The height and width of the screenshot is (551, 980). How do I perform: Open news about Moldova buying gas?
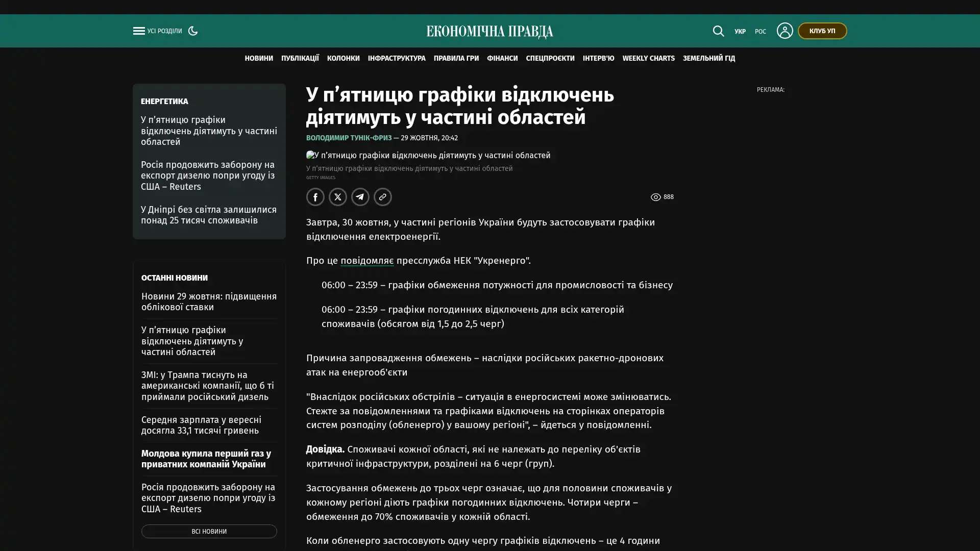[206, 459]
